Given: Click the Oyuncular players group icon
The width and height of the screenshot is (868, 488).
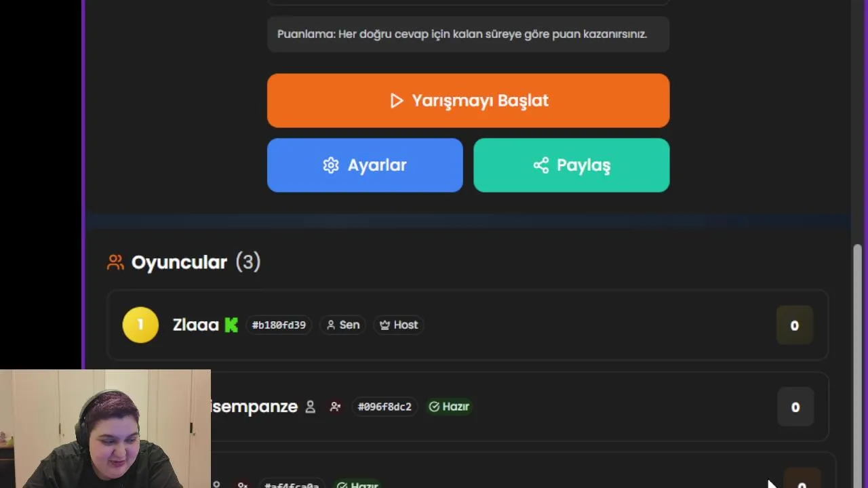Looking at the screenshot, I should click(x=115, y=262).
